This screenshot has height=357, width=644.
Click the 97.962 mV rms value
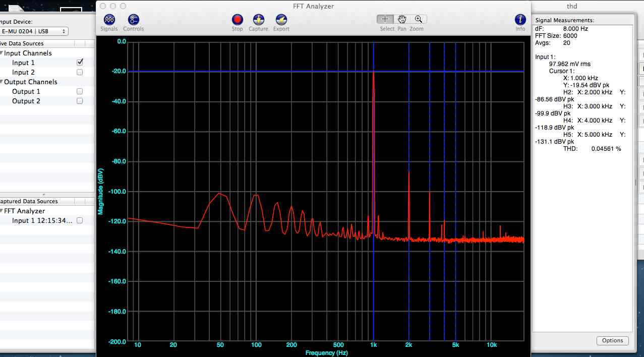tap(569, 64)
